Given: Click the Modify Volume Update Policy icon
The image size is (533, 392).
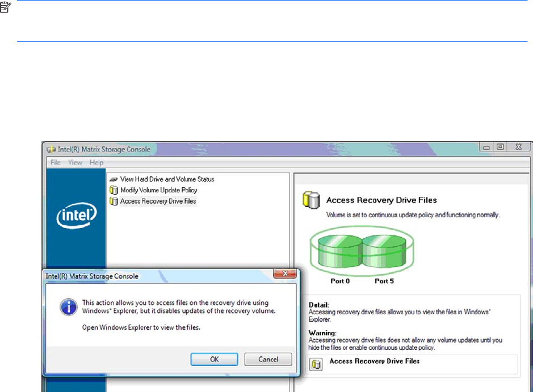Looking at the screenshot, I should 114,190.
